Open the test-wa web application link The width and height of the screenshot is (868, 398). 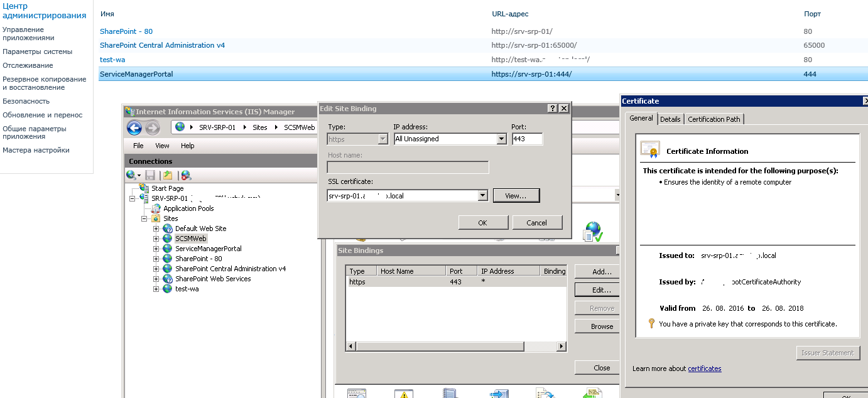(112, 60)
